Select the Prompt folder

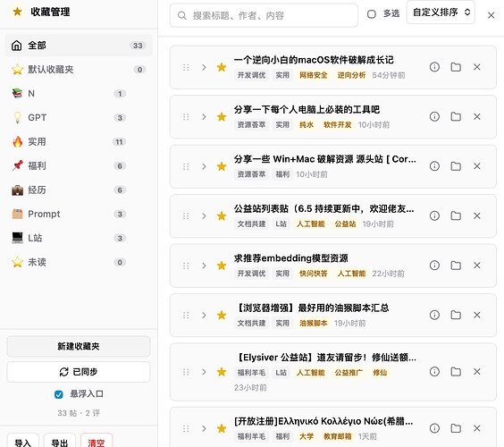coord(79,214)
